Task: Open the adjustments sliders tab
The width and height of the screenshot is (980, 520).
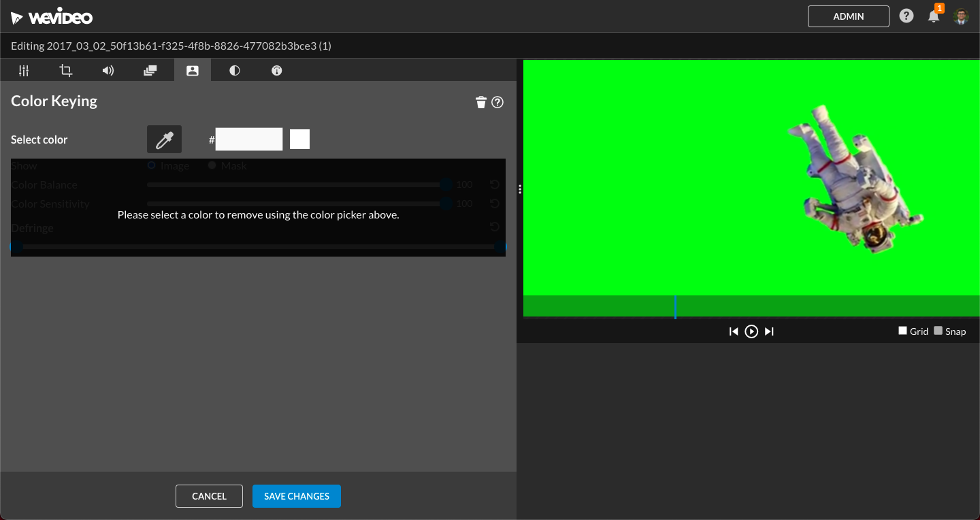Action: point(24,70)
